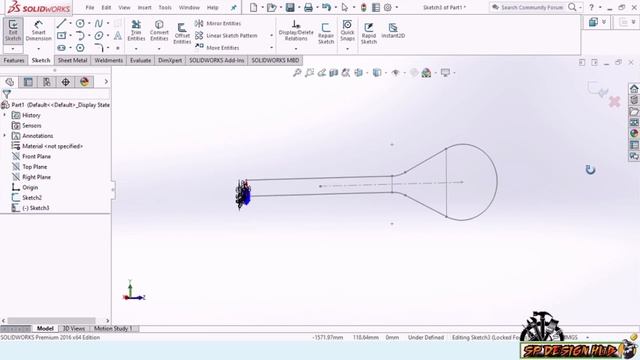
Task: Switch to the Features tab
Action: point(14,60)
